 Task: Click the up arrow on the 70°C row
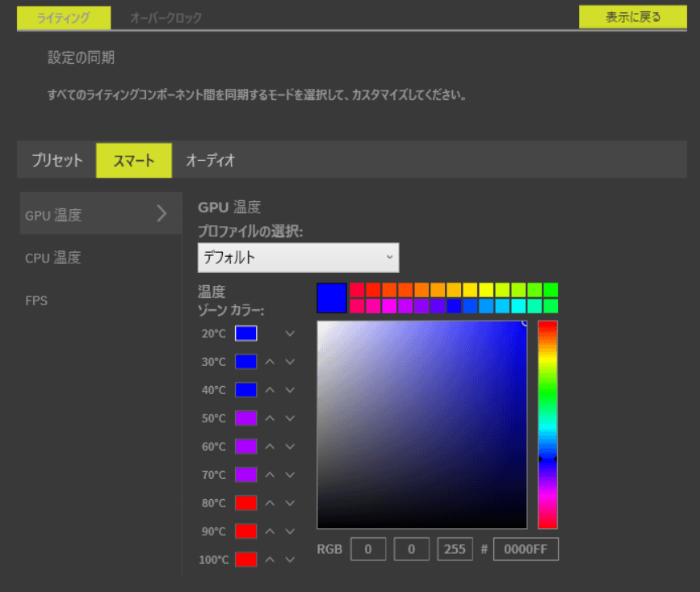270,475
